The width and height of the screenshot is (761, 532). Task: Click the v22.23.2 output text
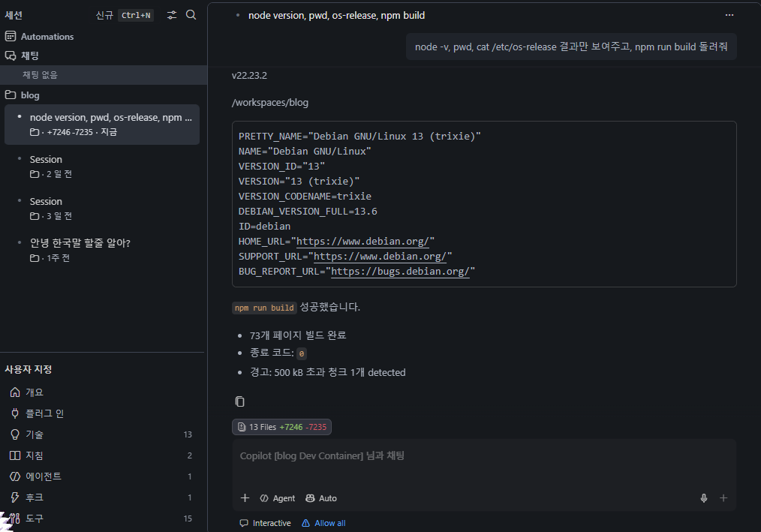[x=249, y=75]
